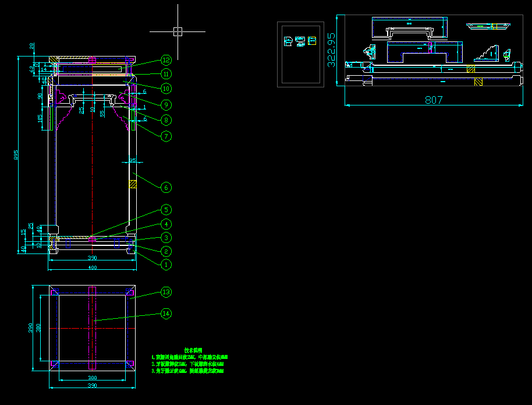The height and width of the screenshot is (405, 532).
Task: Click balloon number 7
Action: pyautogui.click(x=166, y=136)
